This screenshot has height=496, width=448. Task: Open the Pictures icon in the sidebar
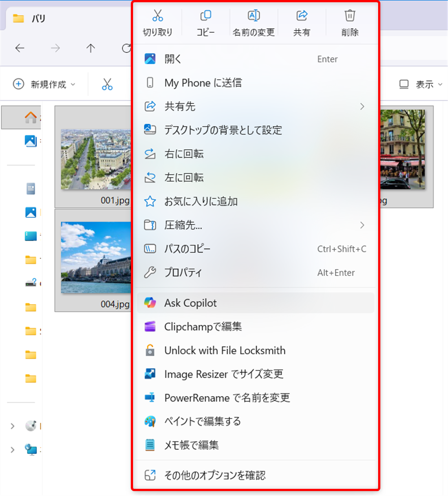[30, 212]
